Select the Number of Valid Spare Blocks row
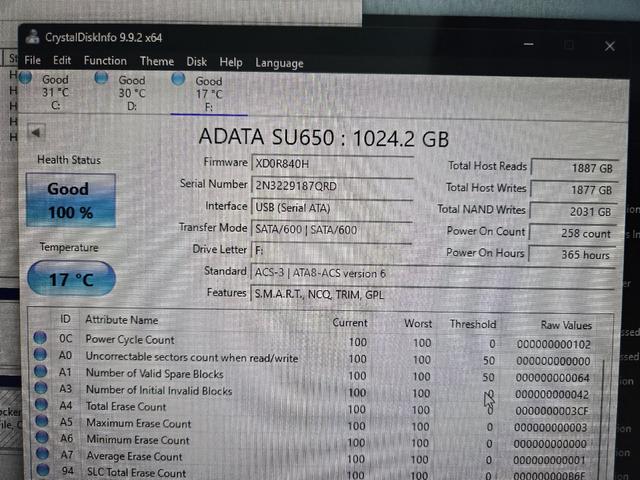Screen dimensions: 640x480 pyautogui.click(x=314, y=375)
